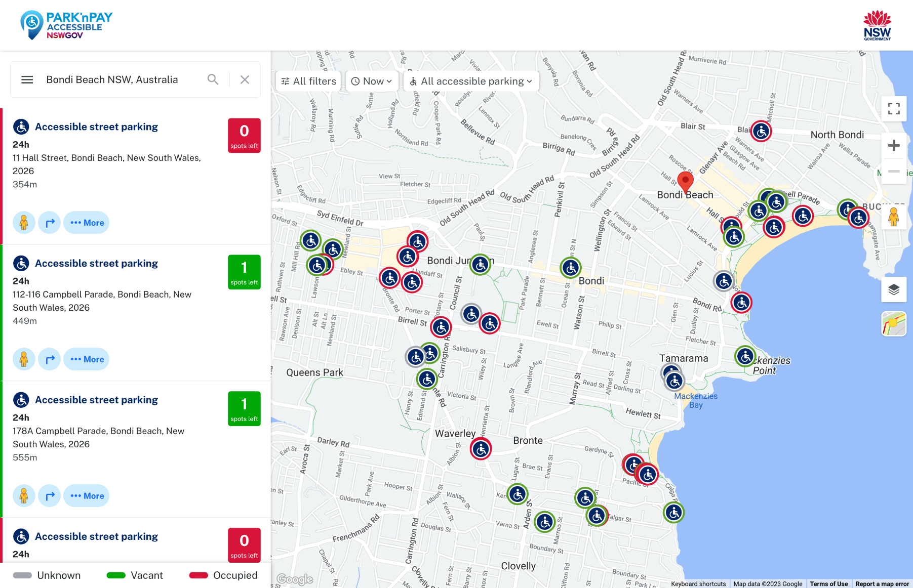
Task: Toggle the traffic map type thumbnail
Action: (894, 324)
